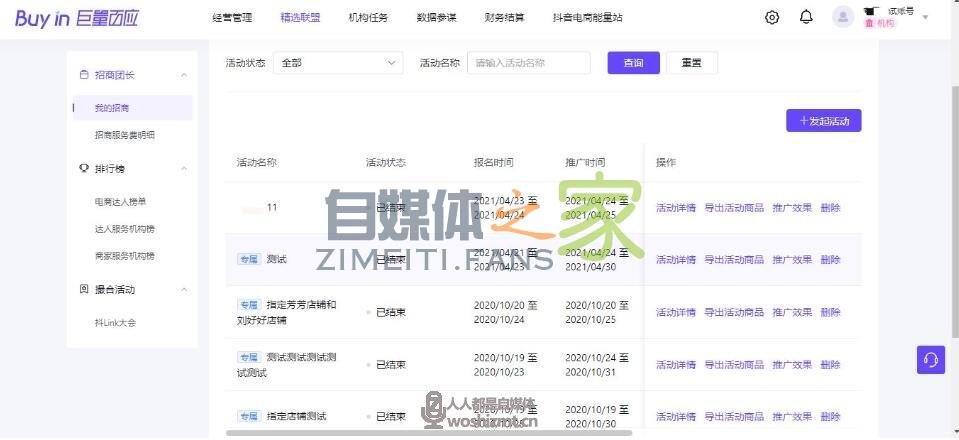Image resolution: width=959 pixels, height=440 pixels.
Task: Click 导出活动商品 for 测试测试测试测试测试
Action: (x=734, y=365)
